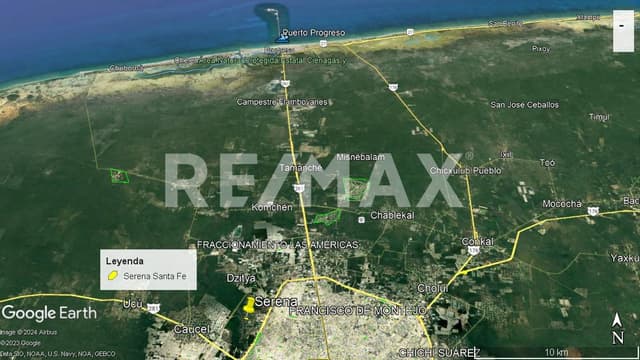Image resolution: width=640 pixels, height=360 pixels.
Task: Click the green outlined plot below Komchen
Action: coord(327,217)
